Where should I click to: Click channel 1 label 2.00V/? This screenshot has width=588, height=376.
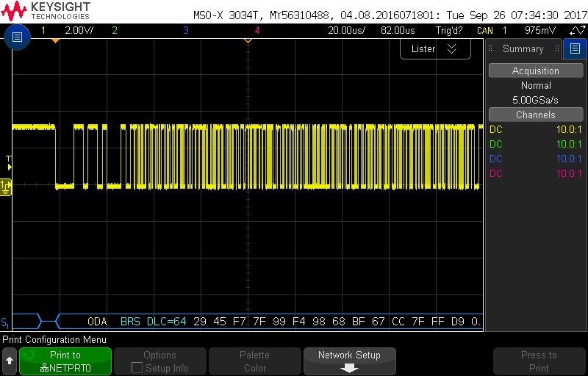(x=79, y=30)
